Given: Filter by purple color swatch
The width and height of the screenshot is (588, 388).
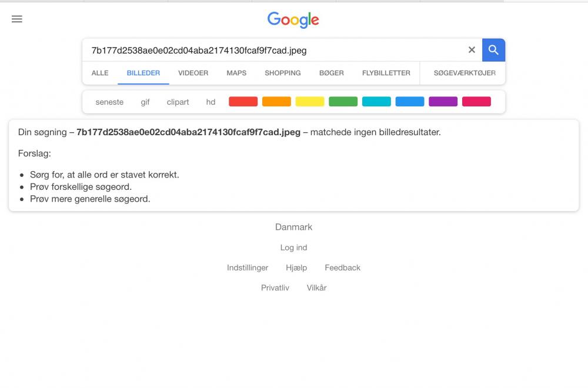Looking at the screenshot, I should point(443,102).
